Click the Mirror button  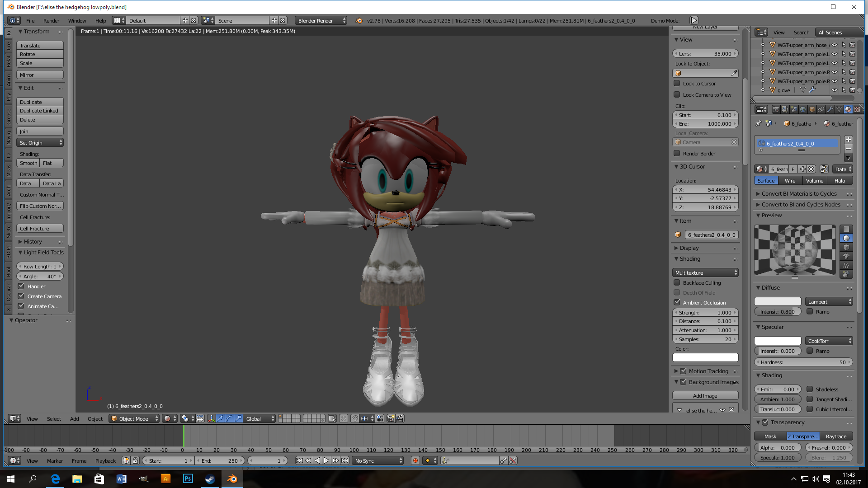click(40, 75)
